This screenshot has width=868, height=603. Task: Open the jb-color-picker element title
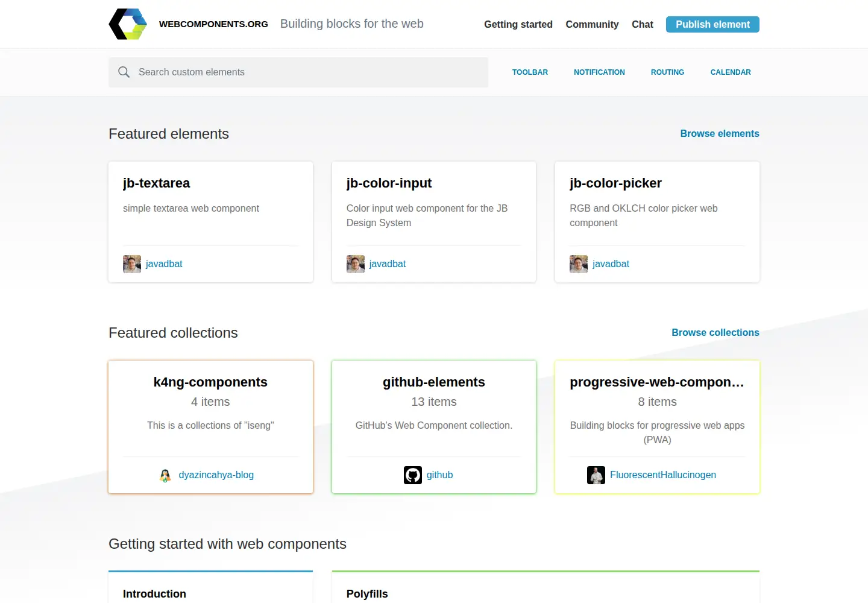(615, 183)
